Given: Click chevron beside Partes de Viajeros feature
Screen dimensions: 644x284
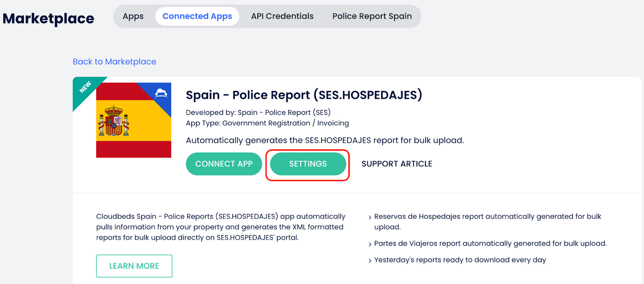Looking at the screenshot, I should pos(370,244).
